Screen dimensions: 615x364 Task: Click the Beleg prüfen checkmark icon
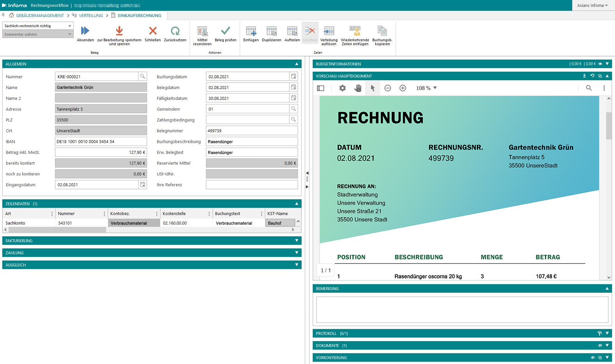coord(225,31)
